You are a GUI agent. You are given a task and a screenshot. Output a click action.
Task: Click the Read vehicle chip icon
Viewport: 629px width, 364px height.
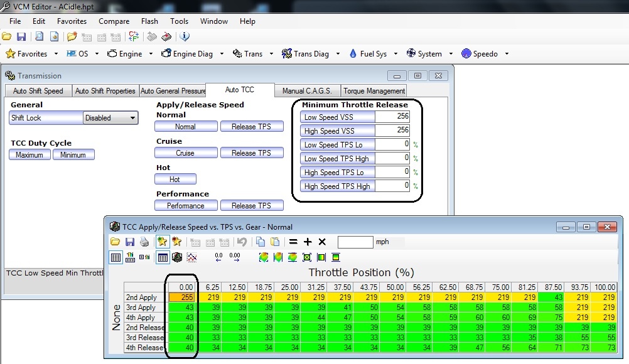tap(152, 37)
